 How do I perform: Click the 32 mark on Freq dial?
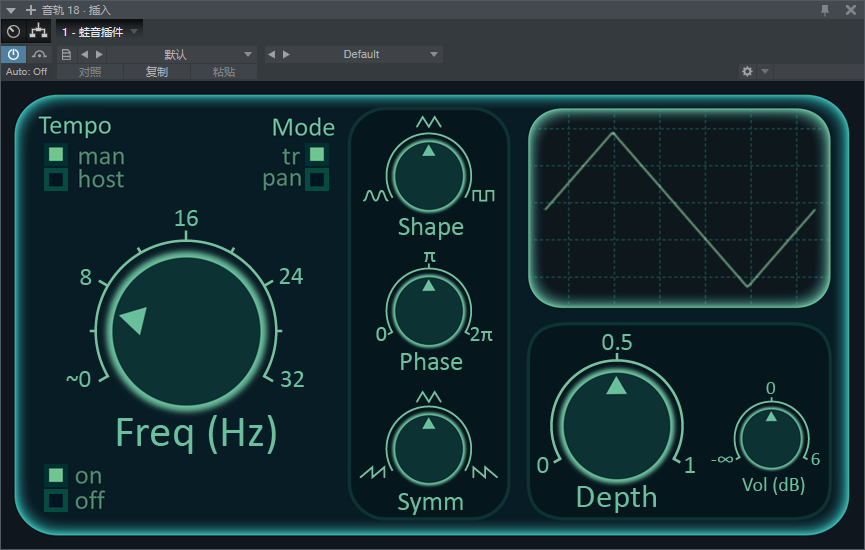(x=292, y=380)
